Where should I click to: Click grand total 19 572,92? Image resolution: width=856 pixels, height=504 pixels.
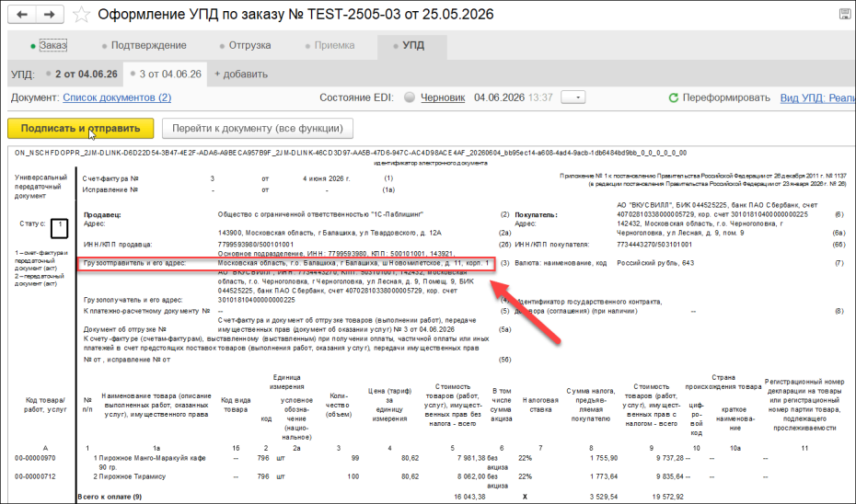[x=667, y=497]
